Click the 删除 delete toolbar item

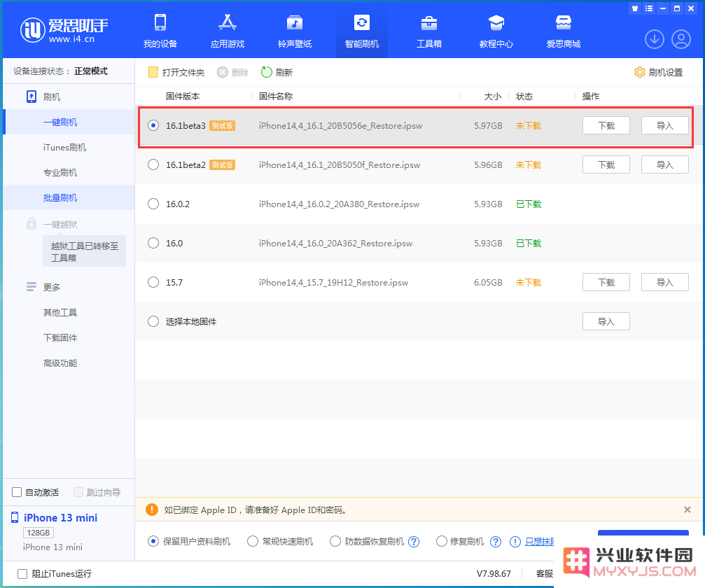tap(233, 72)
